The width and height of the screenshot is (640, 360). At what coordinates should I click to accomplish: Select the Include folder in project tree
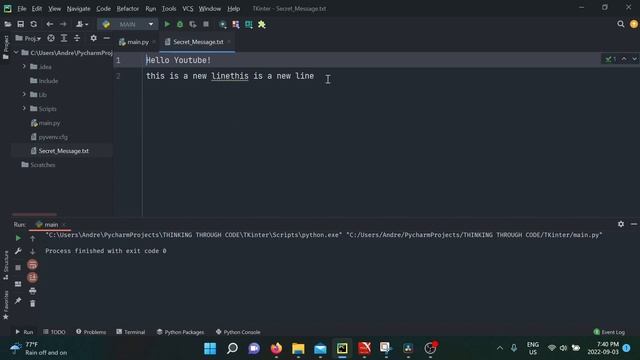tap(48, 81)
